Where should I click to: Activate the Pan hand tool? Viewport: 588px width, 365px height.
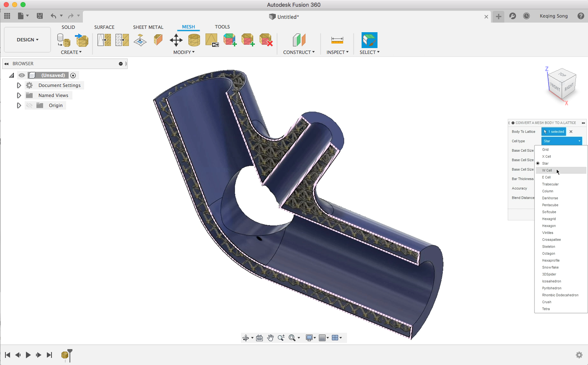(x=270, y=338)
